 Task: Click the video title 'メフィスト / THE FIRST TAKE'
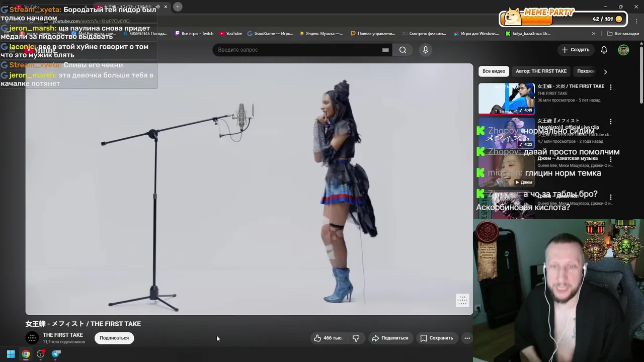[x=83, y=324]
